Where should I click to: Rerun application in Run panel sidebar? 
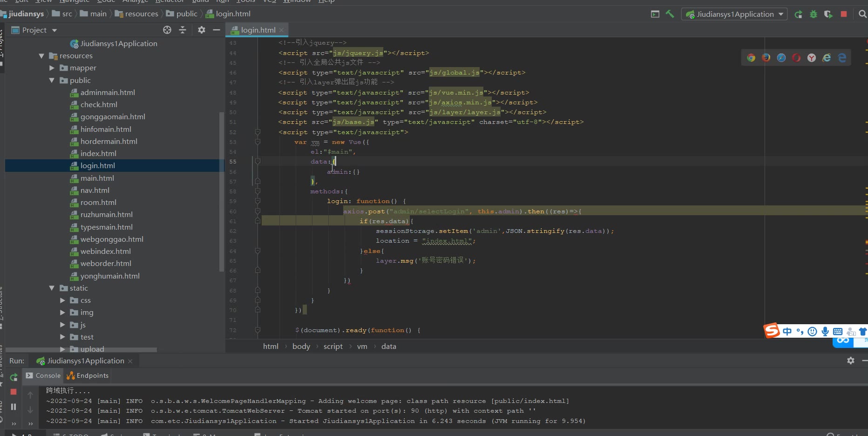point(14,377)
